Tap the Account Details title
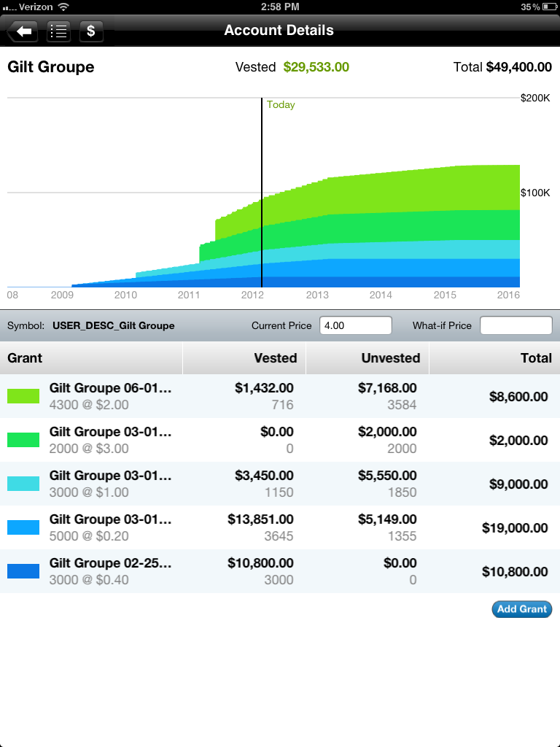The image size is (560, 747). [279, 31]
